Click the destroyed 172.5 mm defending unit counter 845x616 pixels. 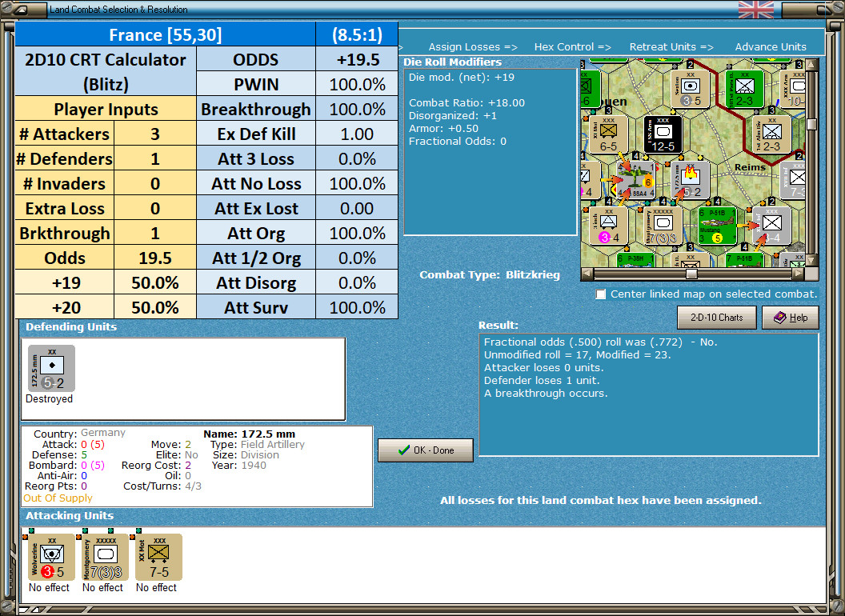pos(52,369)
